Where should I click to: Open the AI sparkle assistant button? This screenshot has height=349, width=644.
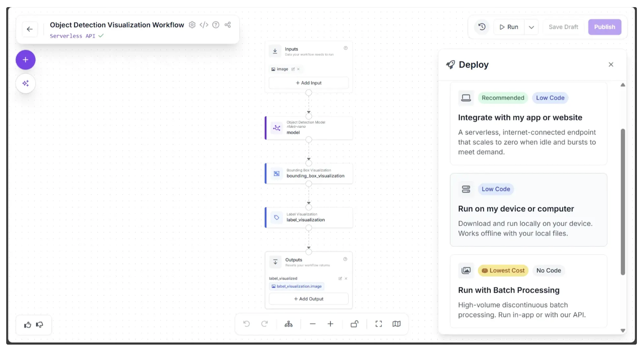tap(26, 83)
